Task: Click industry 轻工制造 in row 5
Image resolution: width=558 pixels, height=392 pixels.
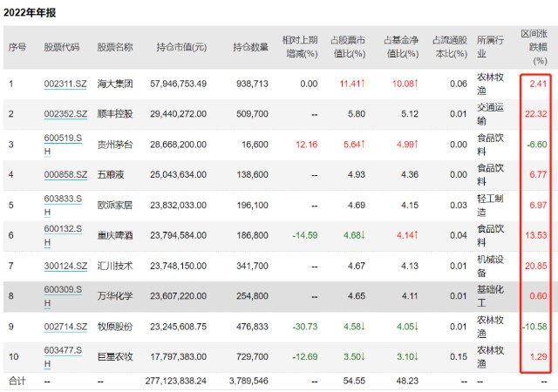Action: [x=490, y=206]
